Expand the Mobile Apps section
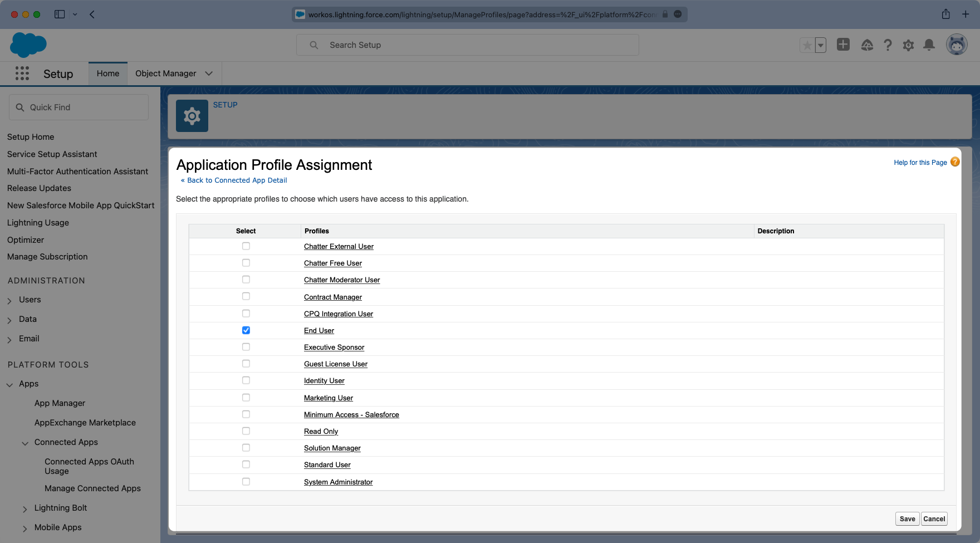Viewport: 980px width, 543px height. pyautogui.click(x=25, y=528)
